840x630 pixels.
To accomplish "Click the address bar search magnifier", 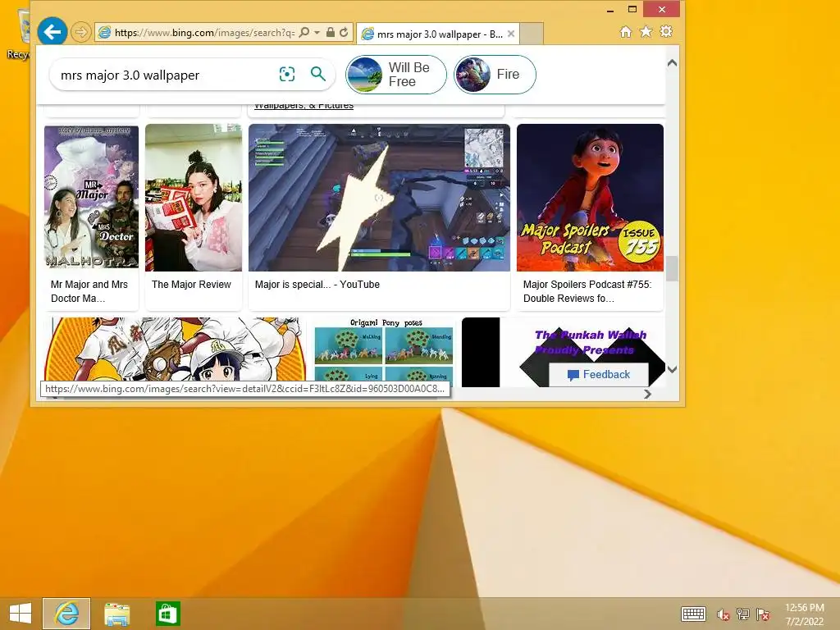I will pos(304,32).
